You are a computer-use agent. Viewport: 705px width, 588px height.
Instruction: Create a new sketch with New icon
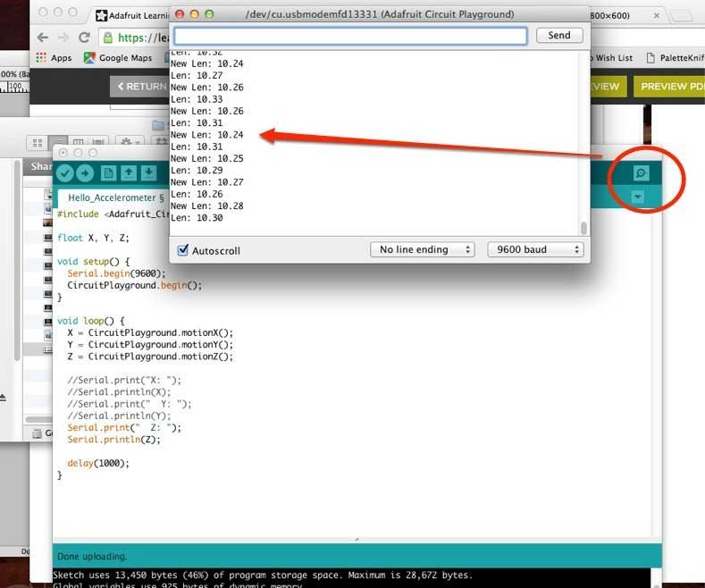[x=109, y=173]
